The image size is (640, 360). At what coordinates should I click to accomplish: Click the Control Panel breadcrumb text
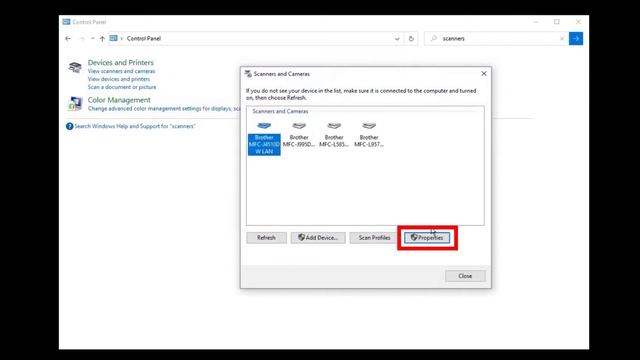[144, 38]
